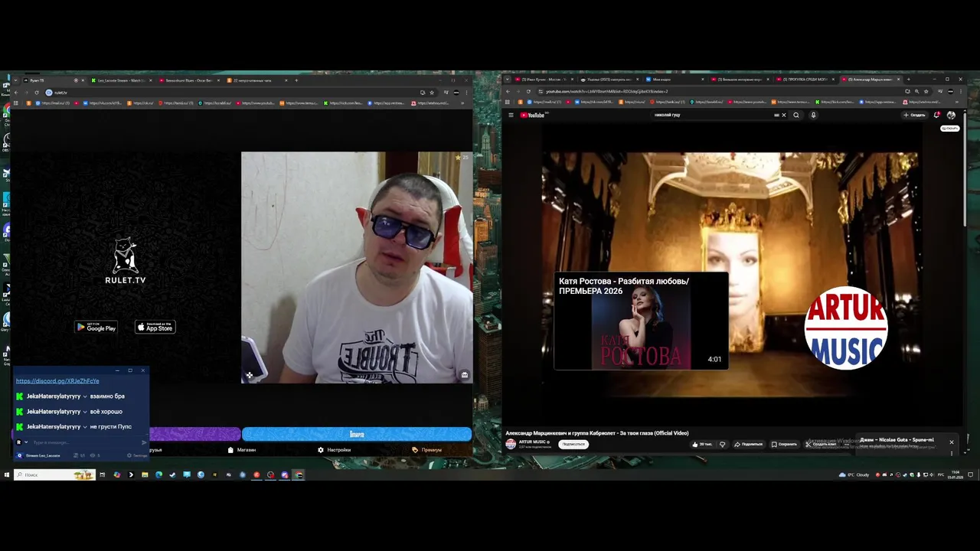Click Сохранить save button
The image size is (980, 551).
pyautogui.click(x=784, y=444)
